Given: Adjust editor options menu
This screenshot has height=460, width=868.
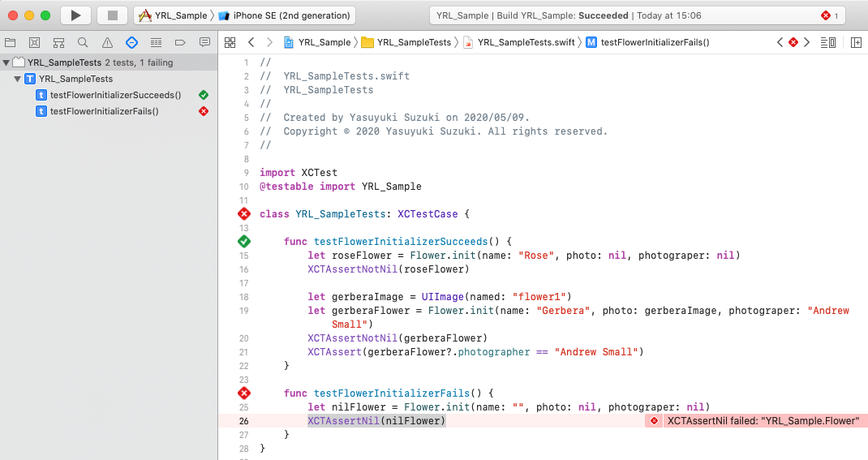Looking at the screenshot, I should tap(828, 43).
